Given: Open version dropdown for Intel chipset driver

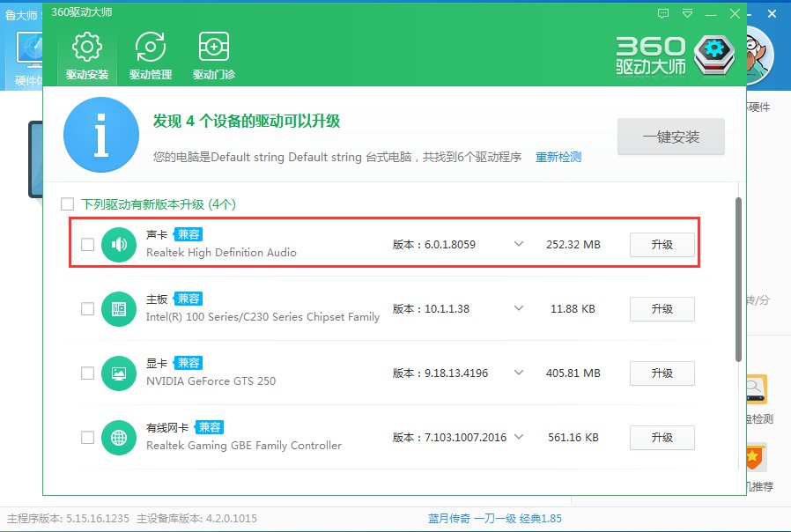Looking at the screenshot, I should point(520,309).
